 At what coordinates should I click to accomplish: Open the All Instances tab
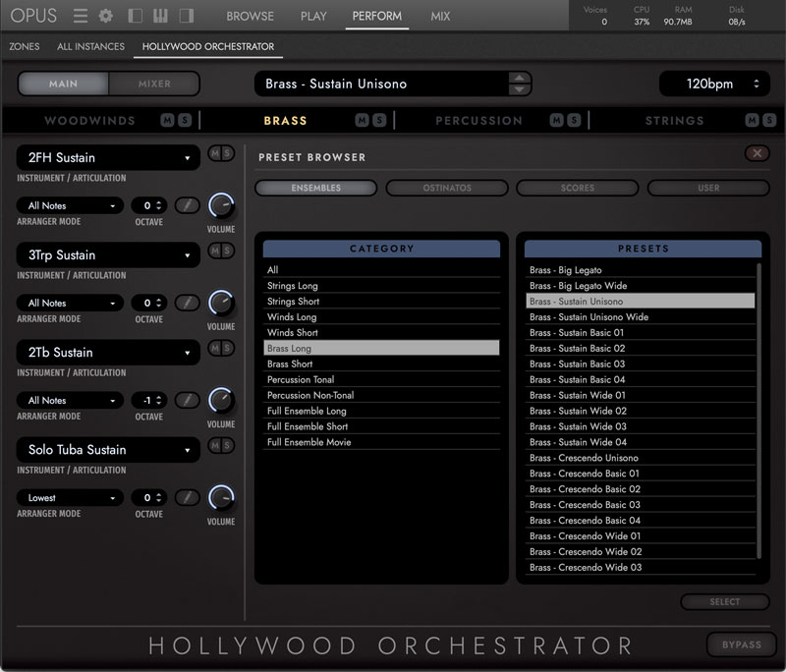[x=90, y=46]
